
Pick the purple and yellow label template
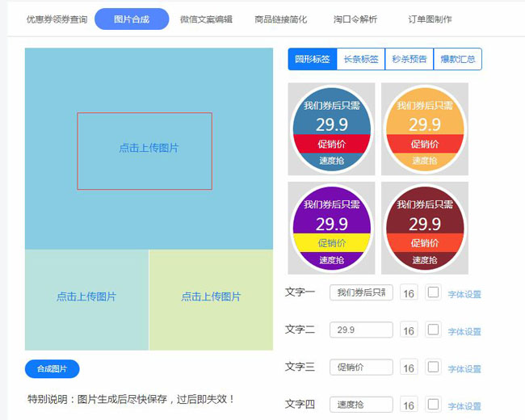331,228
